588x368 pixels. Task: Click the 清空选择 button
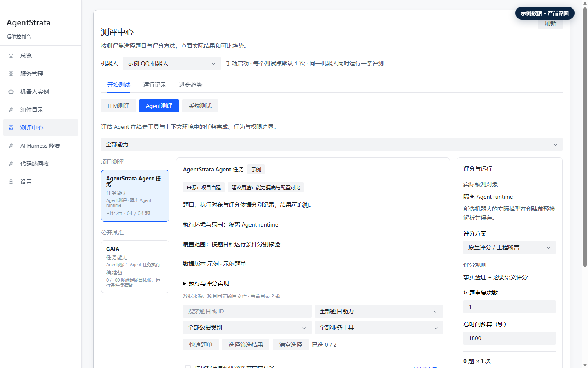point(291,345)
